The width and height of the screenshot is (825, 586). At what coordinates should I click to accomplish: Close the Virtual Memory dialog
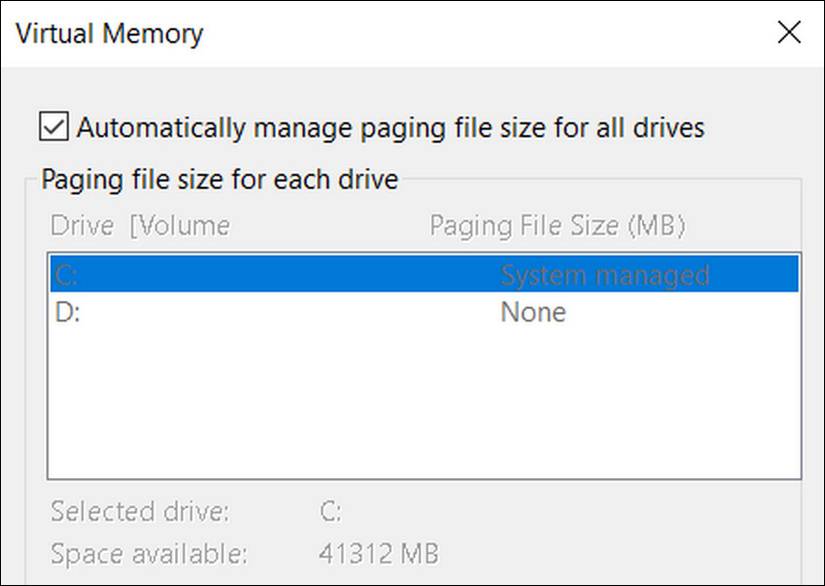tap(789, 32)
